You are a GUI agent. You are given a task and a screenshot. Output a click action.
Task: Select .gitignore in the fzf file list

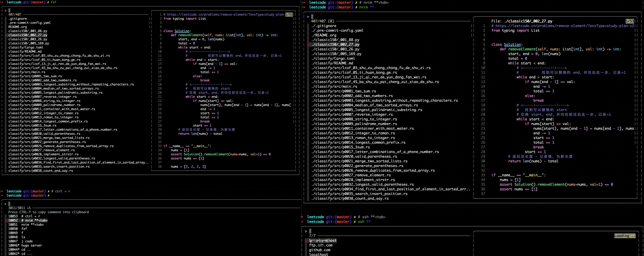(18, 19)
